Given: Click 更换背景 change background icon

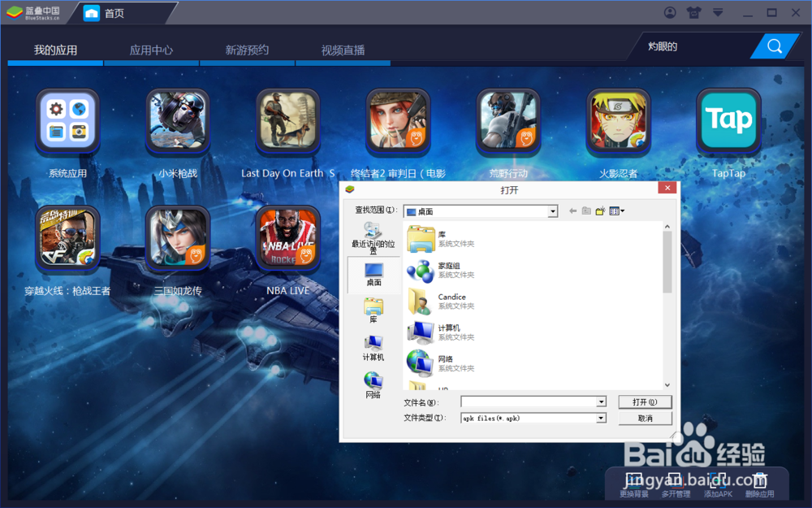Looking at the screenshot, I should point(634,485).
